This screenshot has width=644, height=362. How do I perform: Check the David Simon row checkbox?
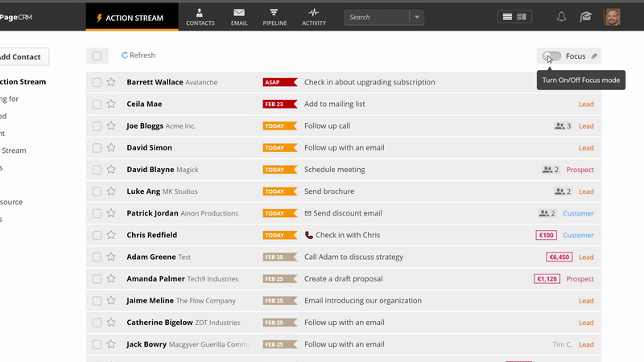tap(97, 148)
